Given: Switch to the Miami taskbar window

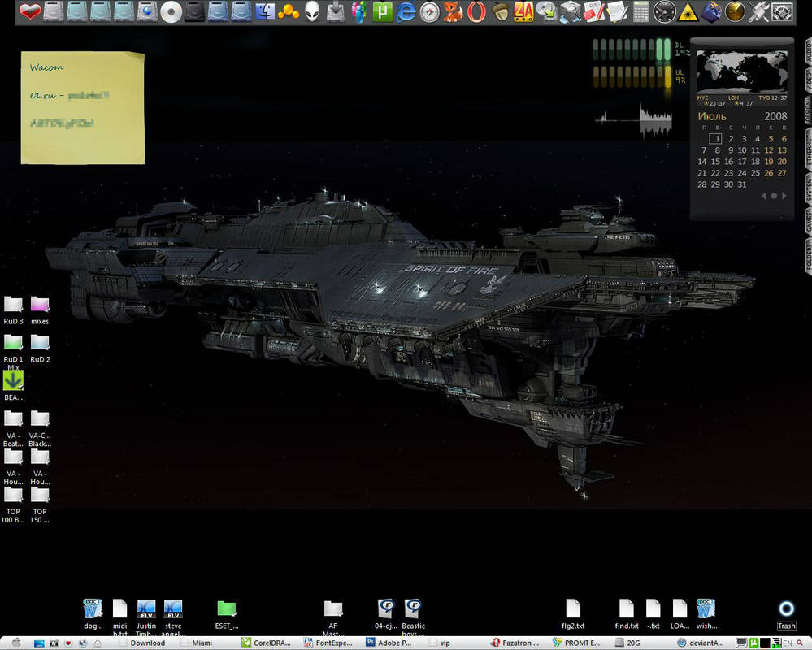Looking at the screenshot, I should [196, 643].
